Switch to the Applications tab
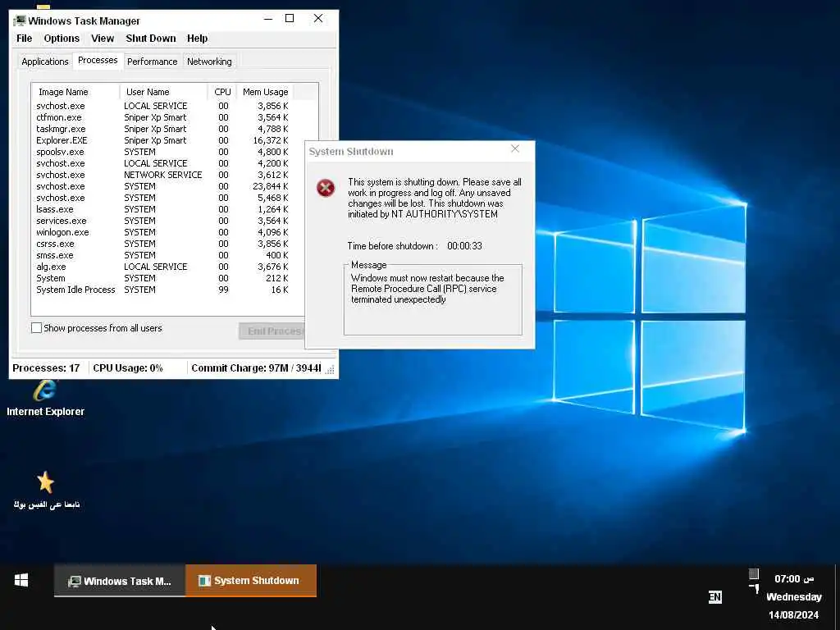Image resolution: width=840 pixels, height=630 pixels. pyautogui.click(x=45, y=62)
